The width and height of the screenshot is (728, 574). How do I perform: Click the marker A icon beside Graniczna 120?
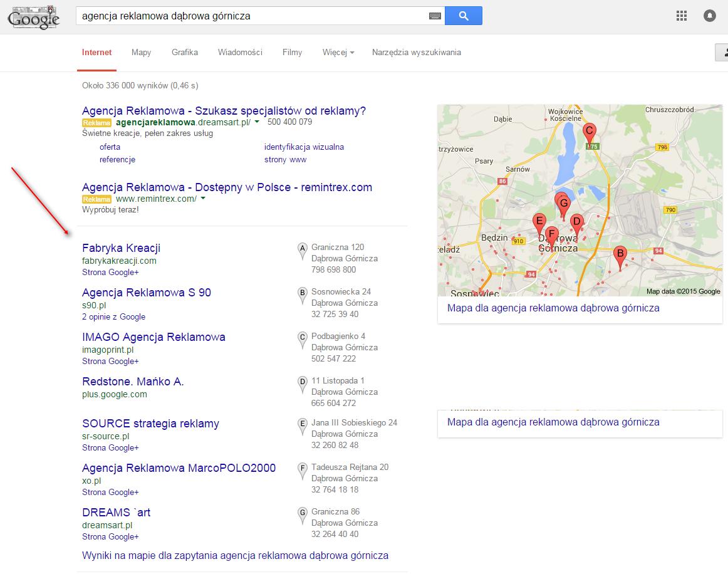[303, 250]
